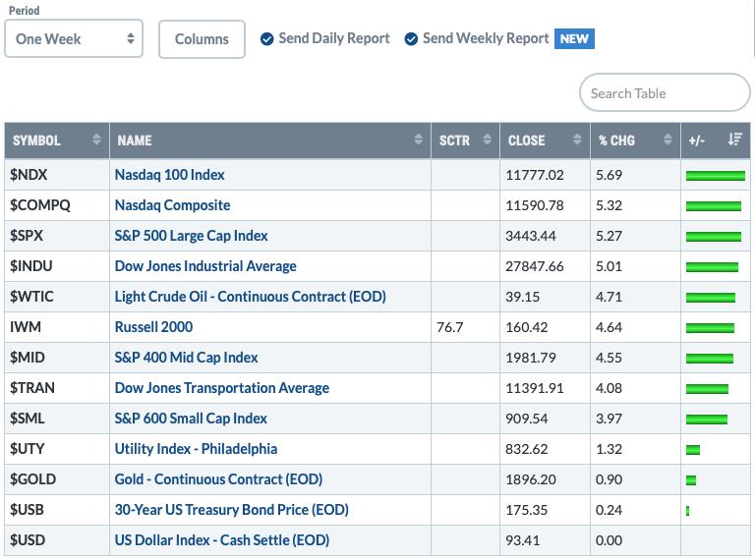755x560 pixels.
Task: Sort by the % CHG column arrows
Action: [668, 140]
